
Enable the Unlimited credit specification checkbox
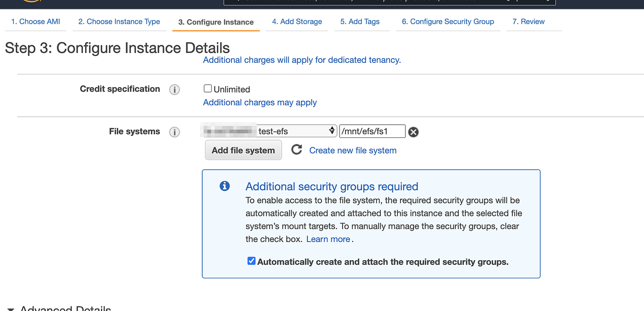(207, 88)
